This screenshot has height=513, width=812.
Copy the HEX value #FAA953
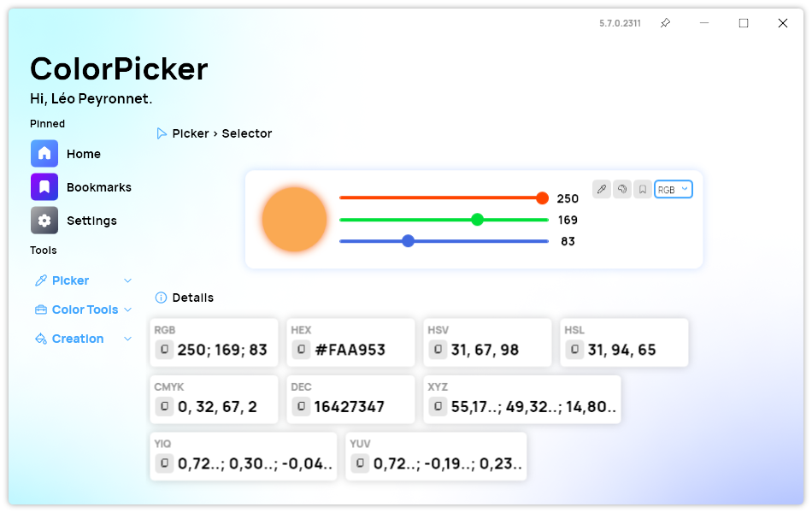click(301, 350)
